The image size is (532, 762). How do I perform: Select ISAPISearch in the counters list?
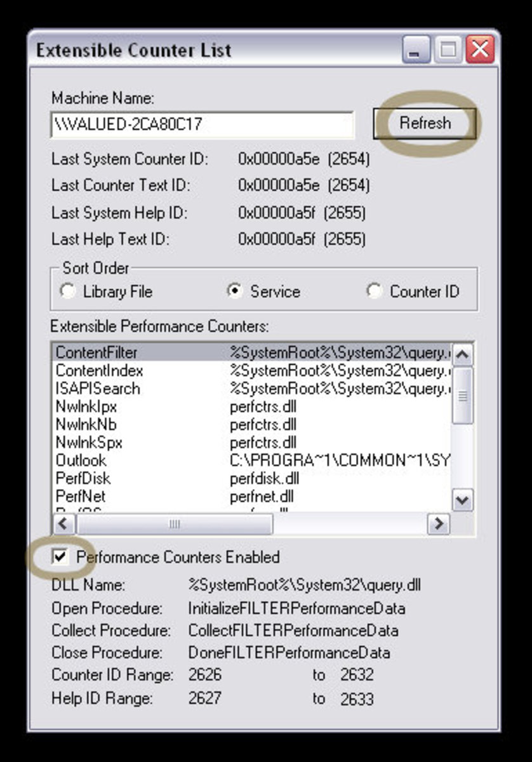(x=98, y=388)
